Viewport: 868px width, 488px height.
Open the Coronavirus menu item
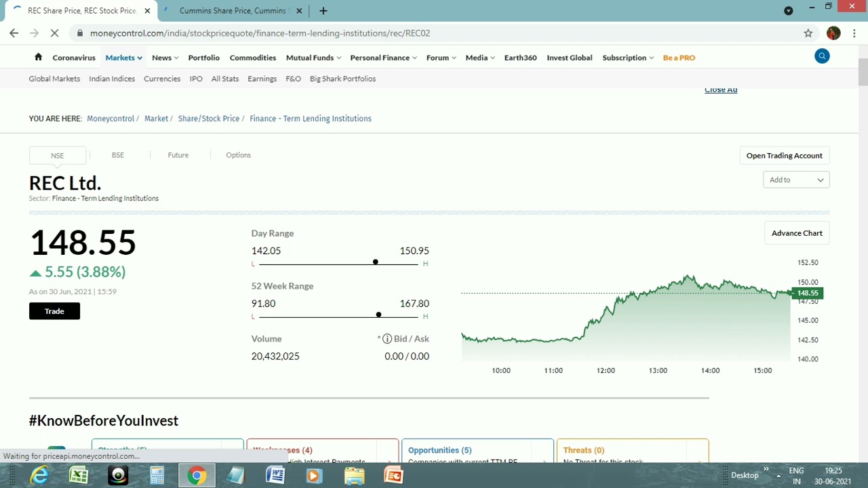coord(74,58)
